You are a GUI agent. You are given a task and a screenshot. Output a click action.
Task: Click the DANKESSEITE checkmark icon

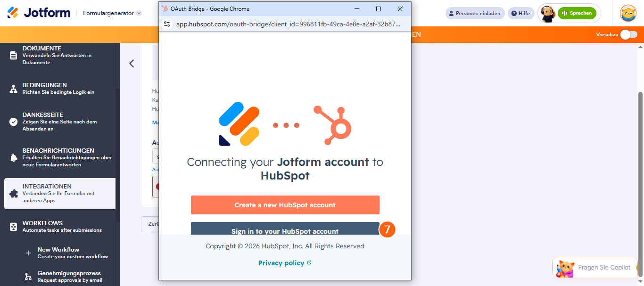14,122
